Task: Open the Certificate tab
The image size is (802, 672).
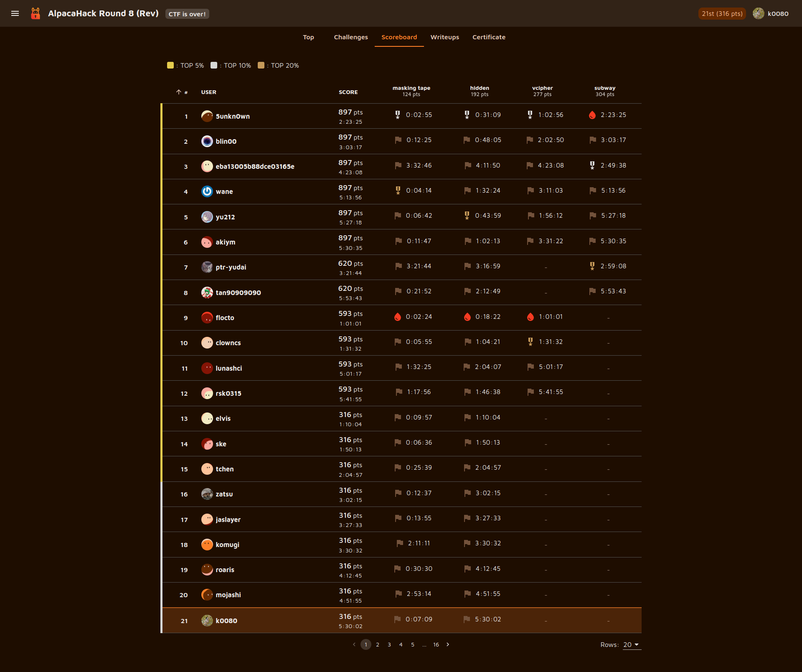Action: [488, 37]
